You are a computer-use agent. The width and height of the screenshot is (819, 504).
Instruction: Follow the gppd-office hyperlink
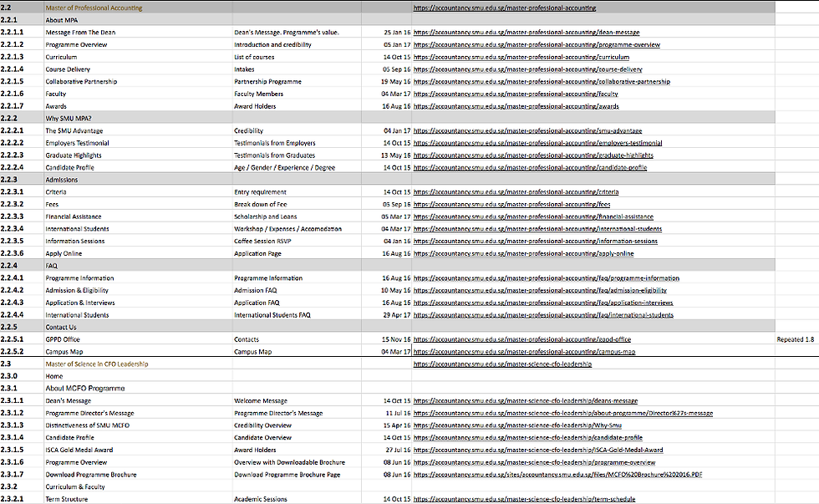pos(522,339)
